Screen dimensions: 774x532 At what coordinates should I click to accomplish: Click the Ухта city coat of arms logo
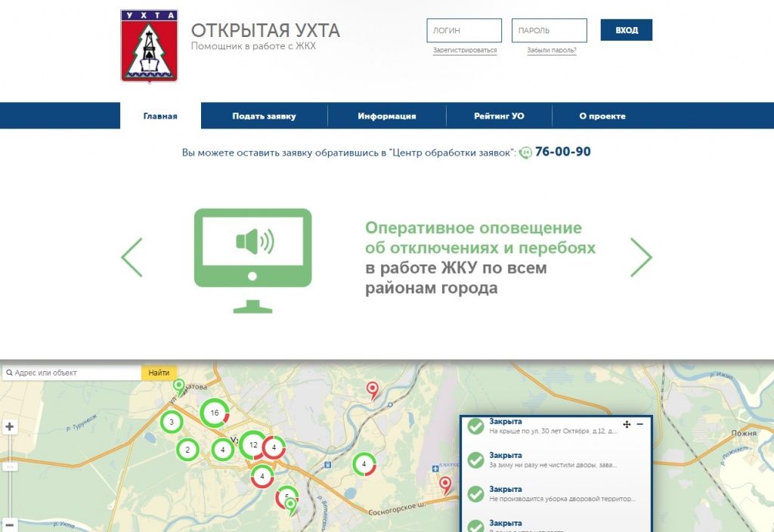[148, 43]
